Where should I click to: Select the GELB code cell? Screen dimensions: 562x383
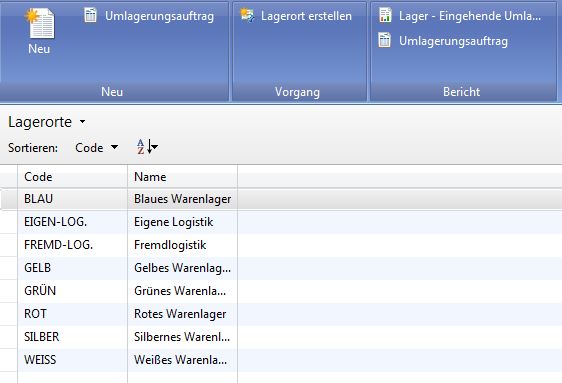(x=72, y=268)
